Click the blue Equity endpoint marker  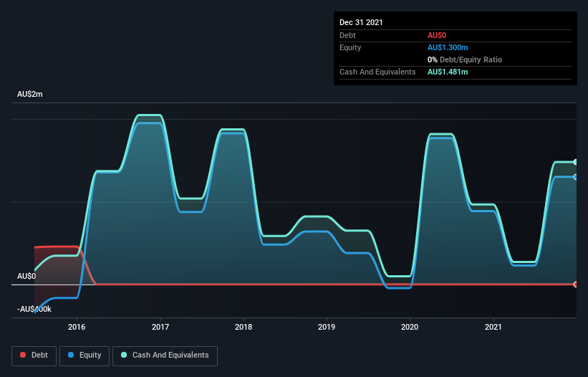[x=576, y=177]
